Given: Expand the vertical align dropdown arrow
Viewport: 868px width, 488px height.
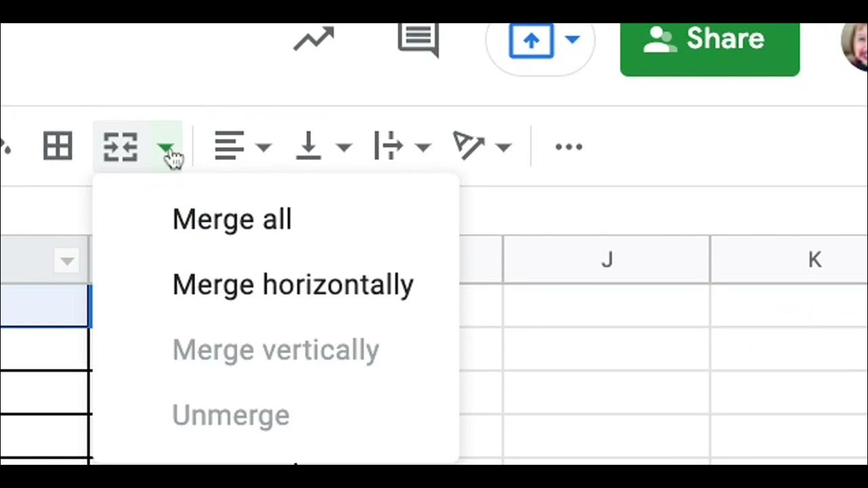Looking at the screenshot, I should point(344,147).
